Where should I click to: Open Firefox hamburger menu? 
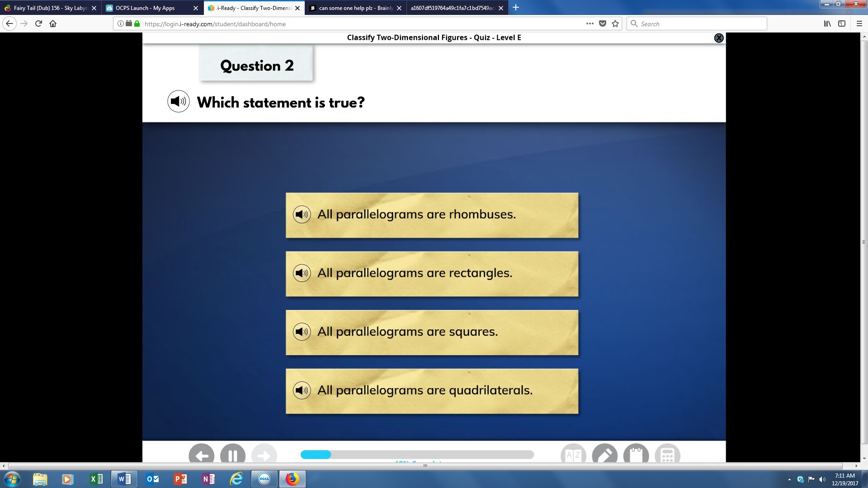859,23
